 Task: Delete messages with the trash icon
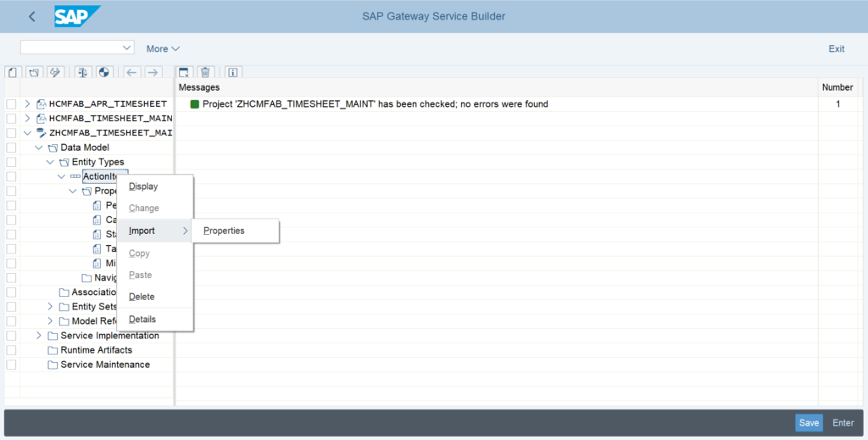(205, 72)
